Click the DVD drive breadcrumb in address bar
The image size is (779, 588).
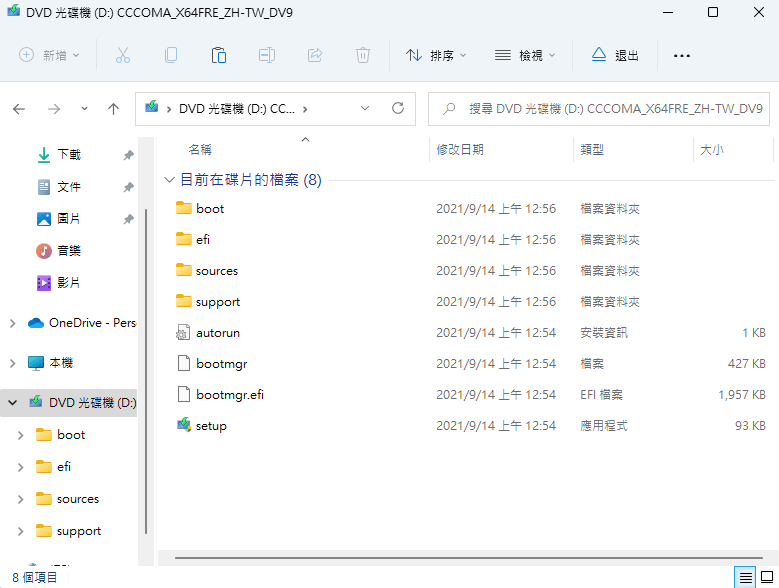(x=236, y=109)
